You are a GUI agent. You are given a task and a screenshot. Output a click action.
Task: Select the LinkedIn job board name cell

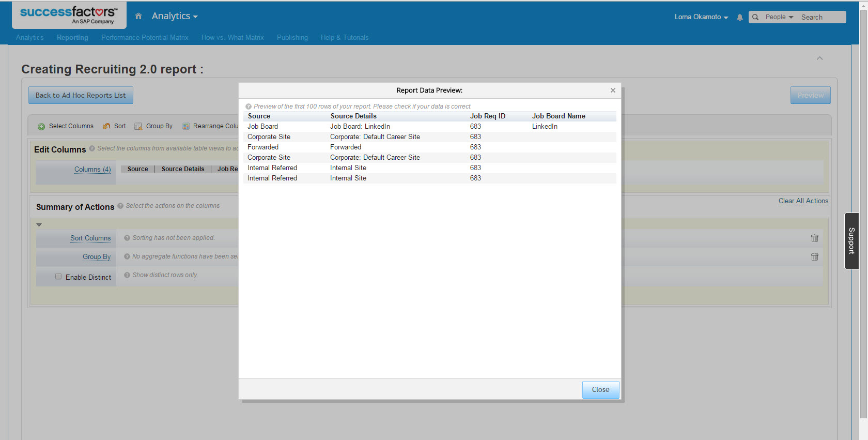pos(545,127)
